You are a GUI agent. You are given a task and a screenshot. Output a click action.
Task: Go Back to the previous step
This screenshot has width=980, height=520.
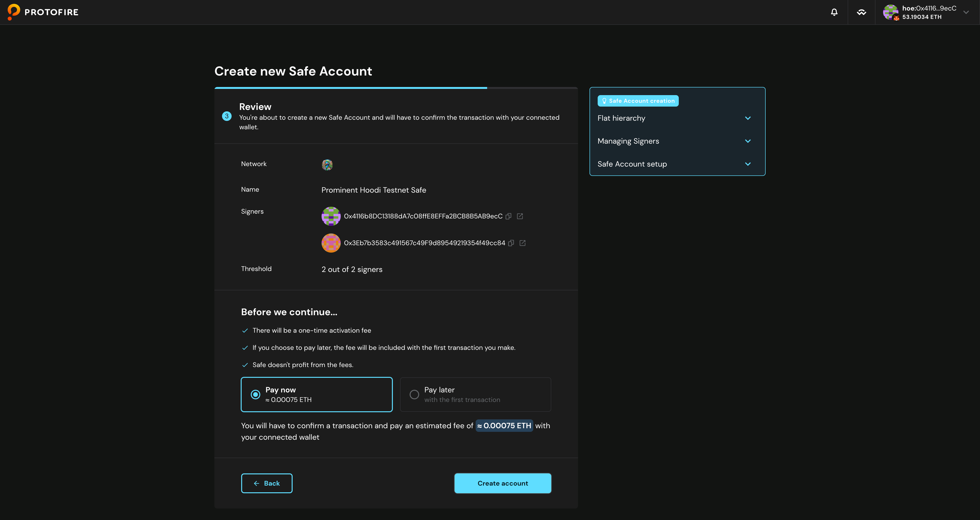click(x=266, y=483)
